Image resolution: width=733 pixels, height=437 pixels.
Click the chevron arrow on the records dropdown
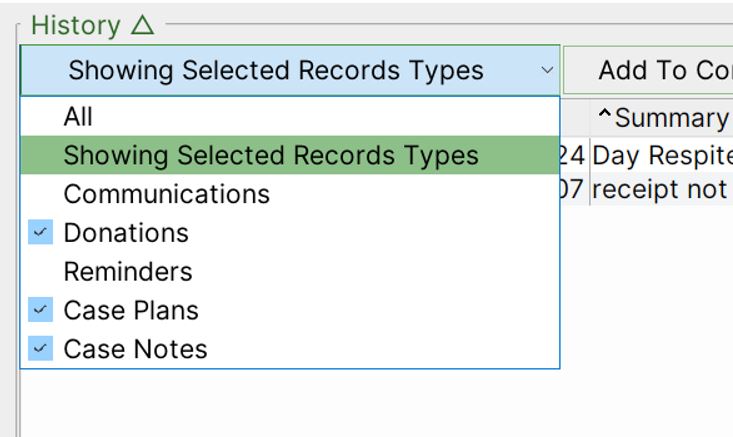click(547, 71)
